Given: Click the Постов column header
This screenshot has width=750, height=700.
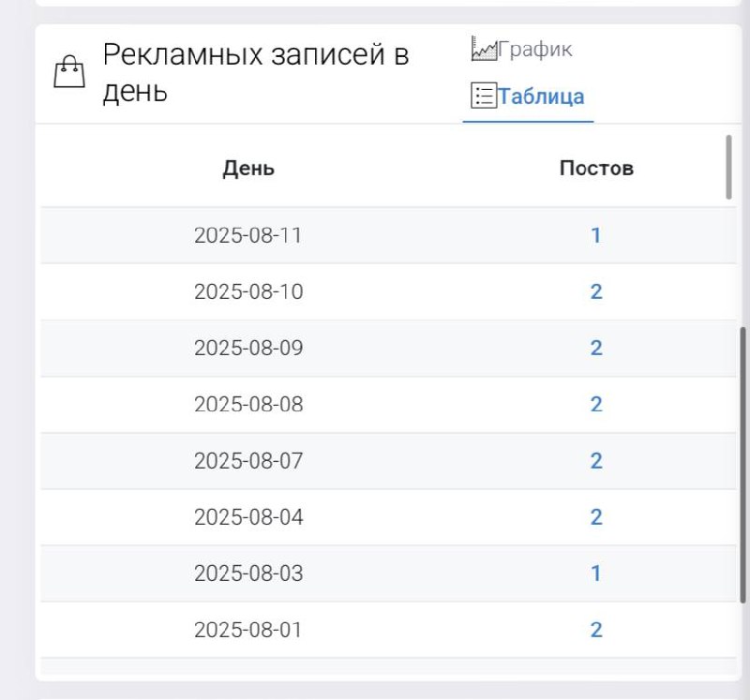Looking at the screenshot, I should [596, 169].
